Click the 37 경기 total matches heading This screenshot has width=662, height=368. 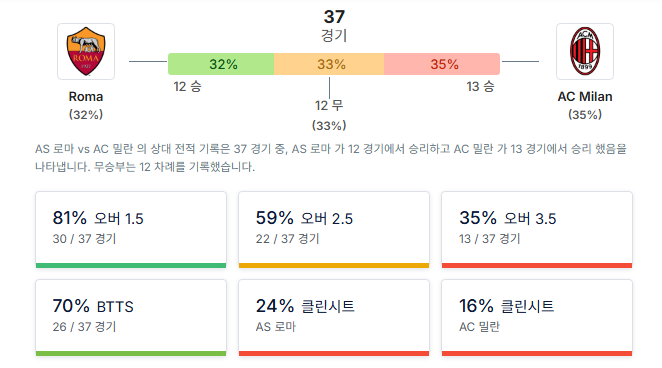[x=334, y=25]
